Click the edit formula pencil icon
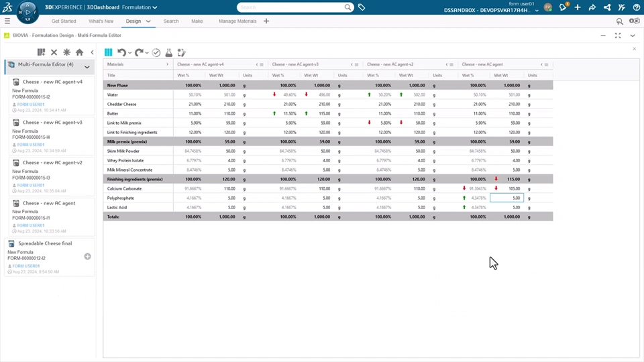 pos(182,52)
